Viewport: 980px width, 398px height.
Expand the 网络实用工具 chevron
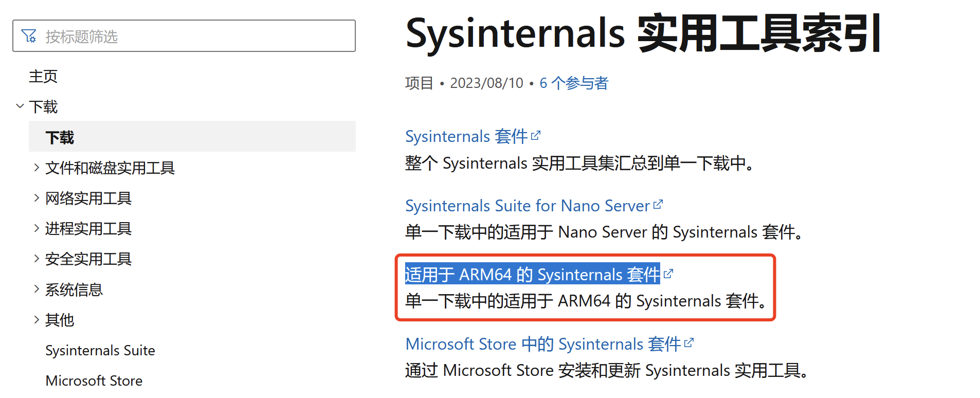click(37, 198)
